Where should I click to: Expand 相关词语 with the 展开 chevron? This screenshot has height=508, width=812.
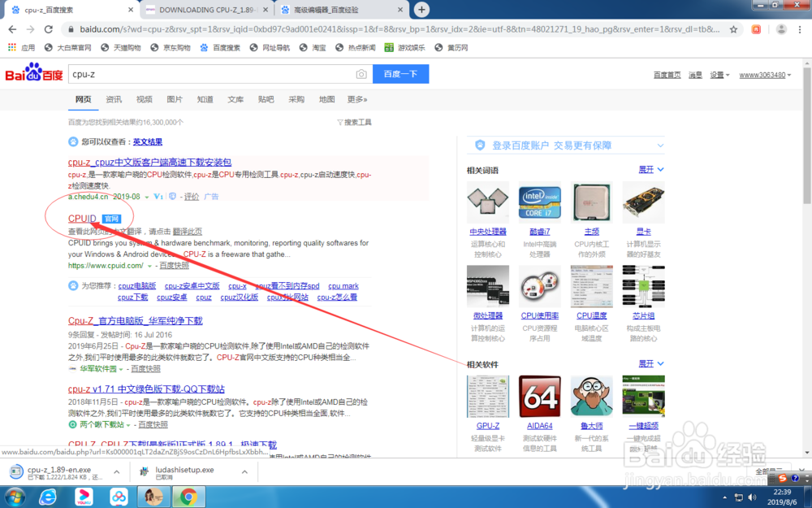pyautogui.click(x=647, y=169)
